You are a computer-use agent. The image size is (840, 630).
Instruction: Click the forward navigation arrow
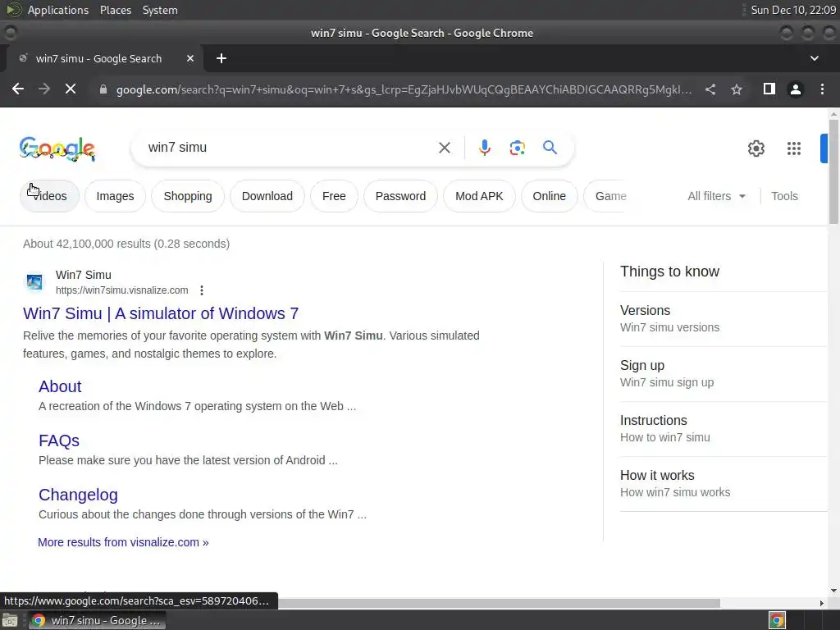click(44, 89)
